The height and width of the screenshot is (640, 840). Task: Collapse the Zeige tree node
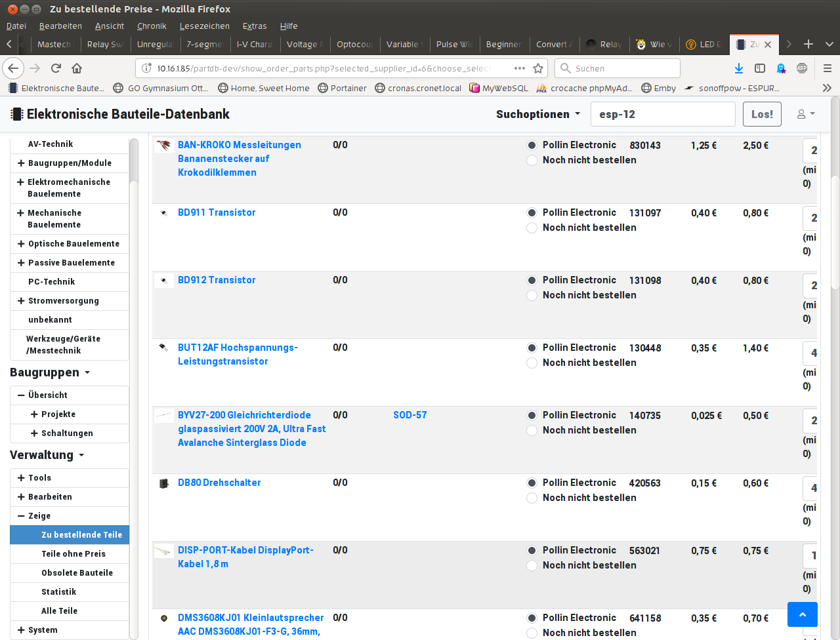click(x=21, y=516)
